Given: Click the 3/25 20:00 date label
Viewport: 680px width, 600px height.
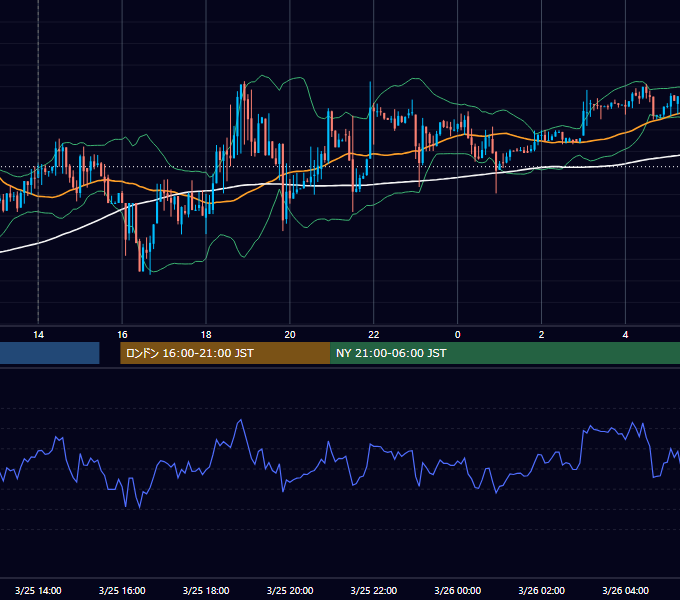Looking at the screenshot, I should [290, 590].
